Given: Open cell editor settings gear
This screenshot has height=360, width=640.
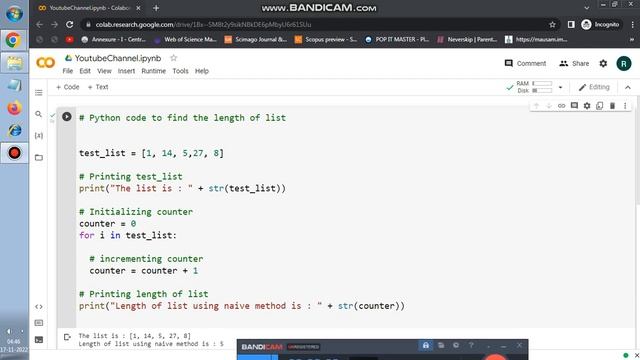Looking at the screenshot, I should 587,106.
